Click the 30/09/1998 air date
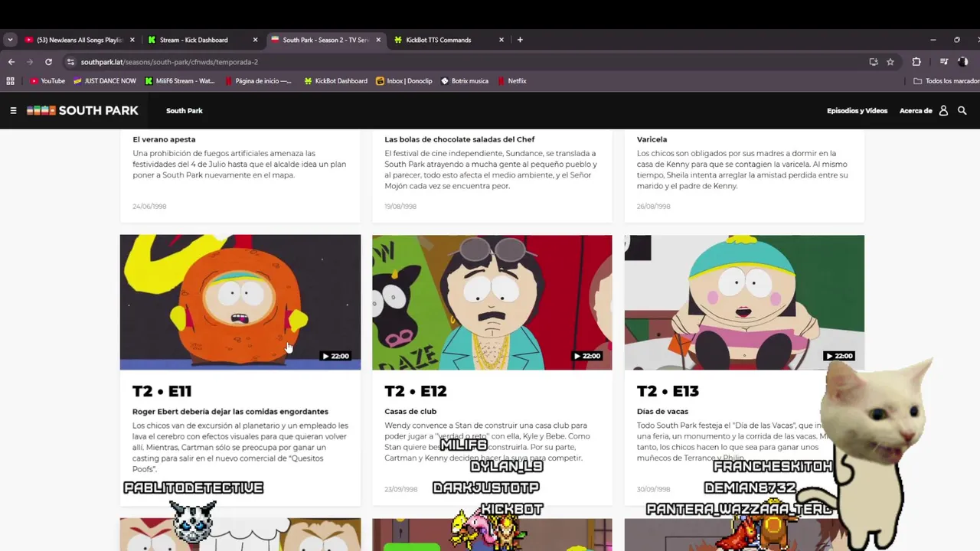This screenshot has height=551, width=980. click(653, 490)
